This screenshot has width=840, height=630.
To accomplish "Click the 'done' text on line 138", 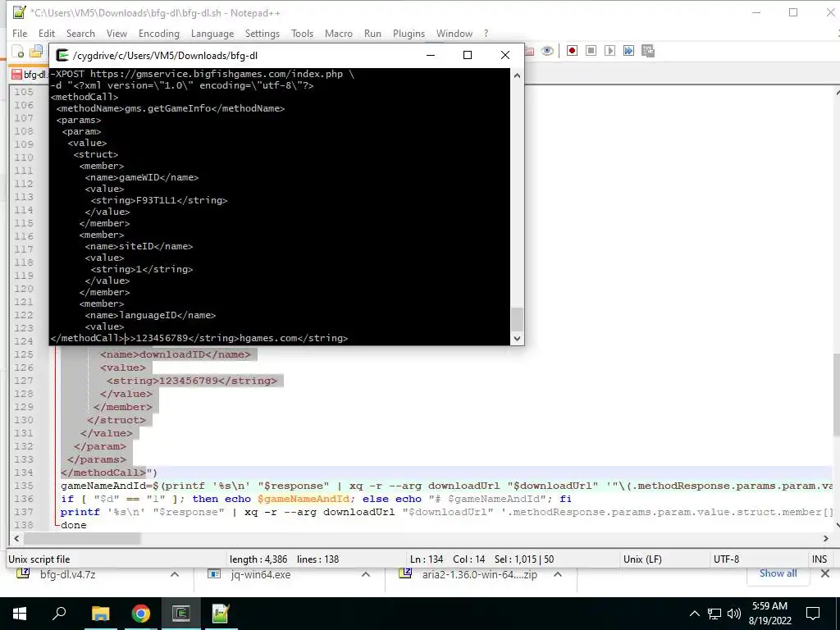I will pyautogui.click(x=73, y=525).
